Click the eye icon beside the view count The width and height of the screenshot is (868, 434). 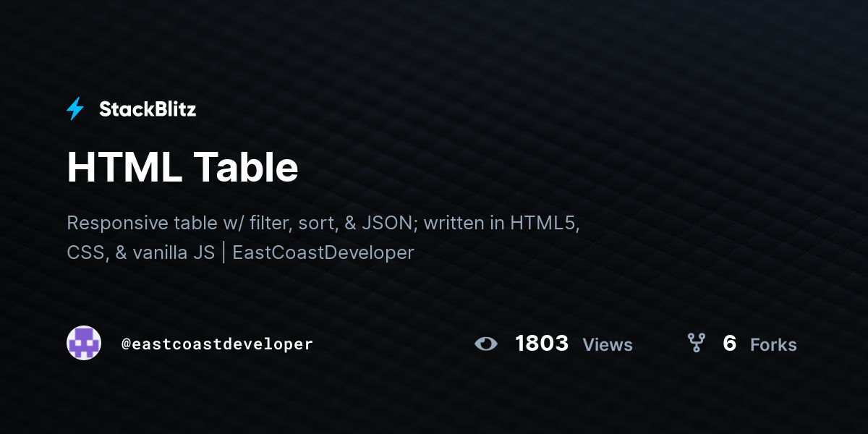tap(486, 344)
